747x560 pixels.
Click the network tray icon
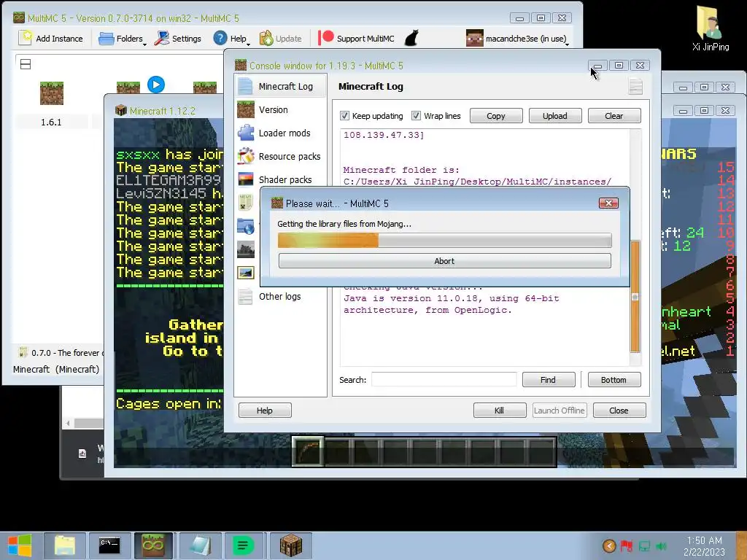click(645, 545)
